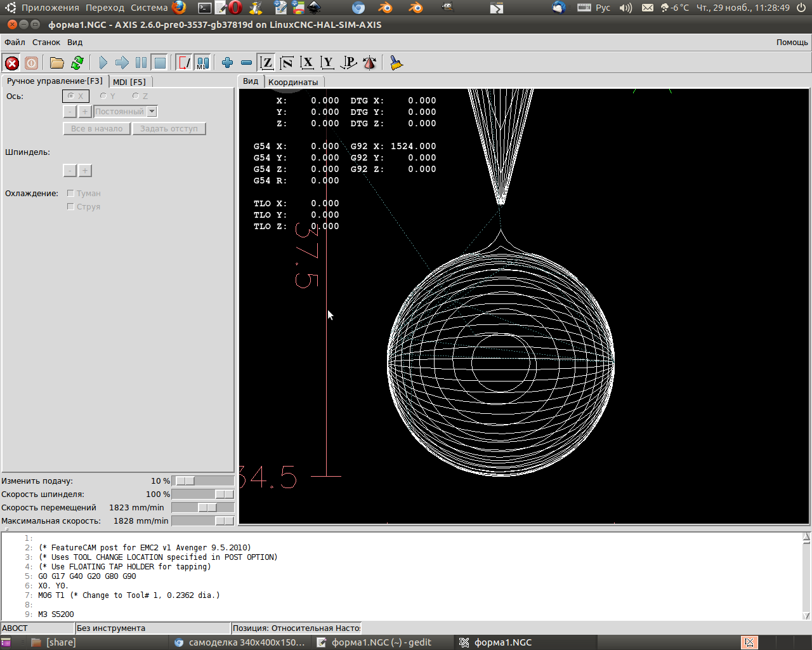This screenshot has height=650, width=812.
Task: Switch to perspective view P
Action: (x=348, y=63)
